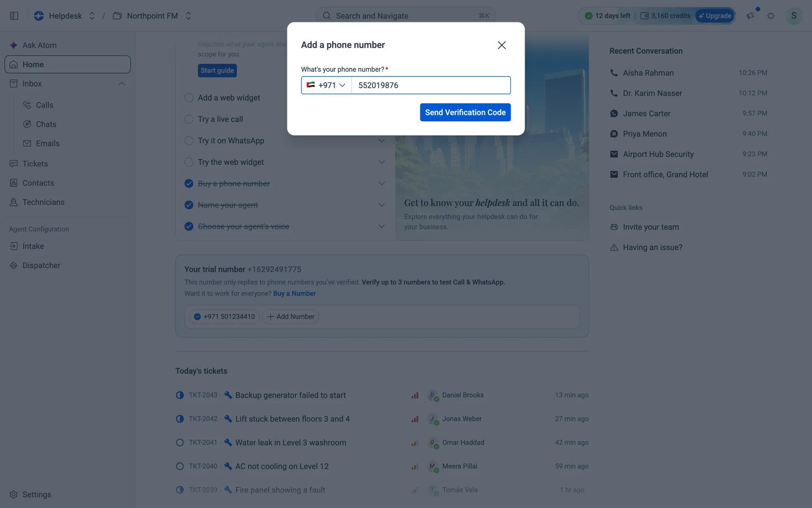812x508 pixels.
Task: Toggle Add a web widget step circle
Action: click(x=189, y=98)
